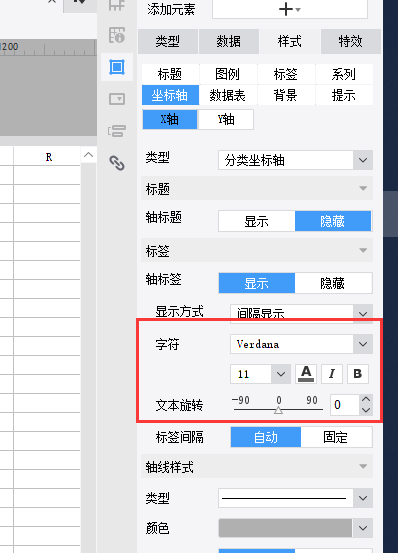
Task: Open the axis line type dropdown
Action: [x=295, y=498]
